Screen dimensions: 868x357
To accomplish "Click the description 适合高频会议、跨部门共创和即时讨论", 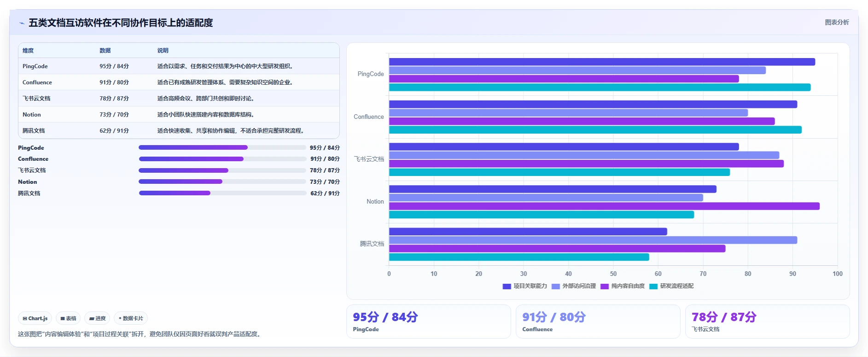I will point(205,99).
